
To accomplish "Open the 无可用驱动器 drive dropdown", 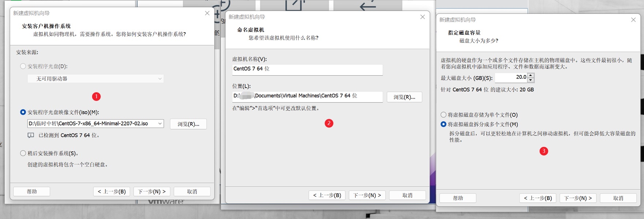I will [x=96, y=79].
